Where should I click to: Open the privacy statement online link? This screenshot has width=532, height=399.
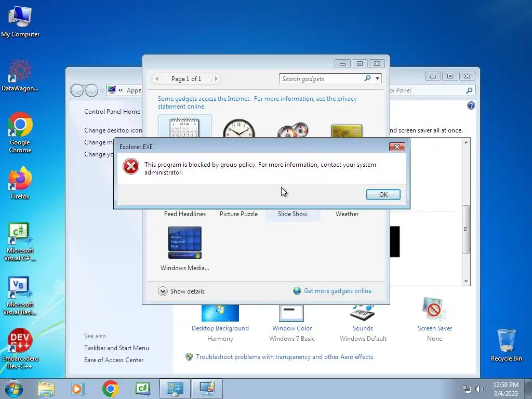257,102
